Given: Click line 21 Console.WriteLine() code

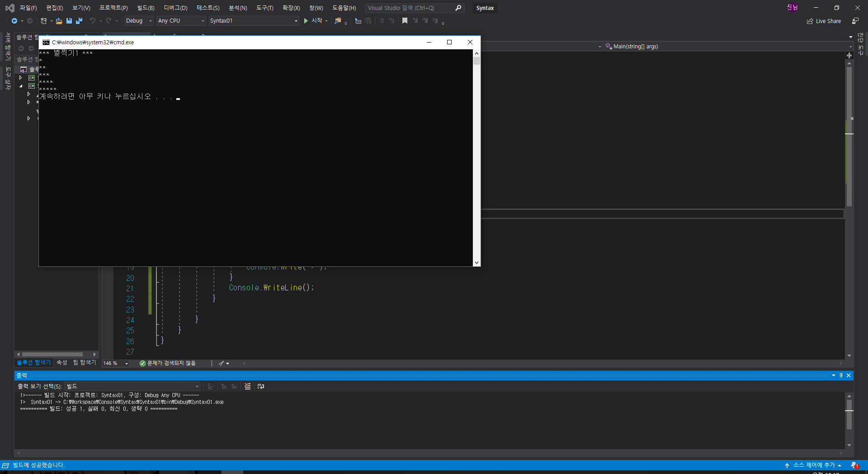Looking at the screenshot, I should [x=271, y=288].
